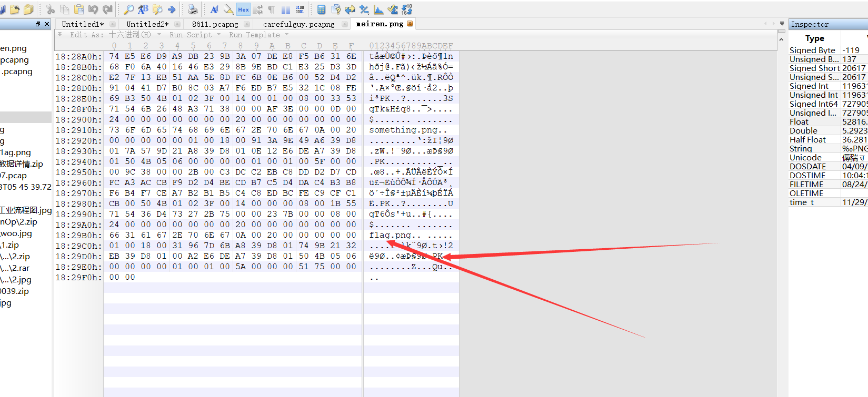
Task: Click the column layout icon
Action: [286, 9]
